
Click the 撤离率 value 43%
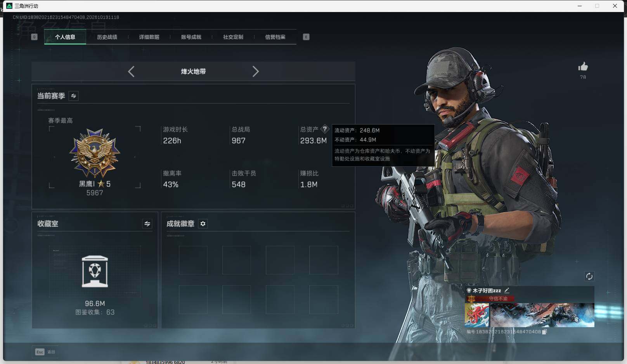tap(171, 185)
